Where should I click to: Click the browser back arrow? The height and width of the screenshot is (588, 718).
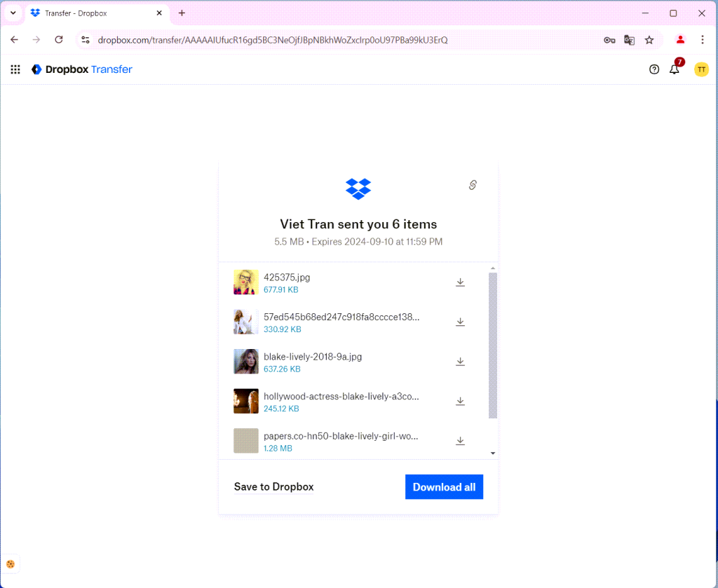tap(14, 40)
